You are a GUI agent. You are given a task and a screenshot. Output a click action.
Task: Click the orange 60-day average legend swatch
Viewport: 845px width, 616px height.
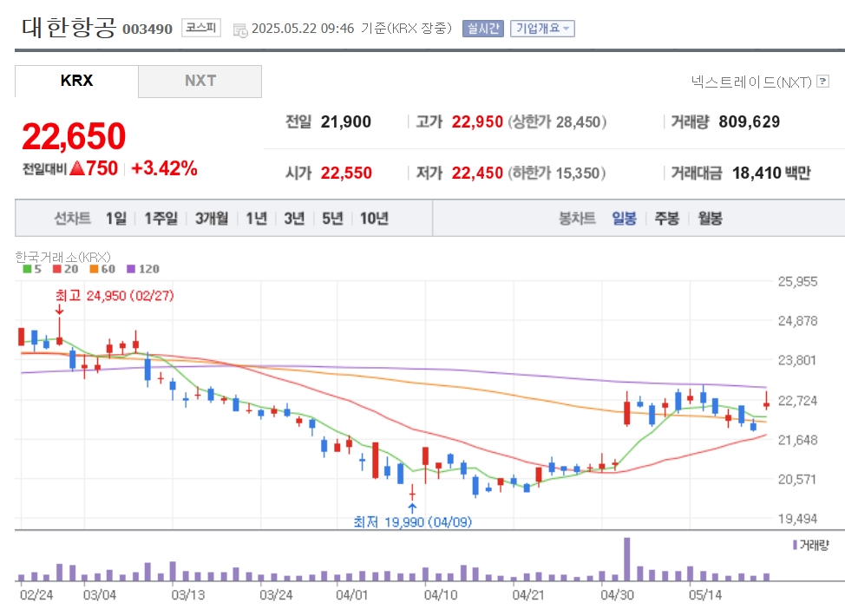point(94,269)
